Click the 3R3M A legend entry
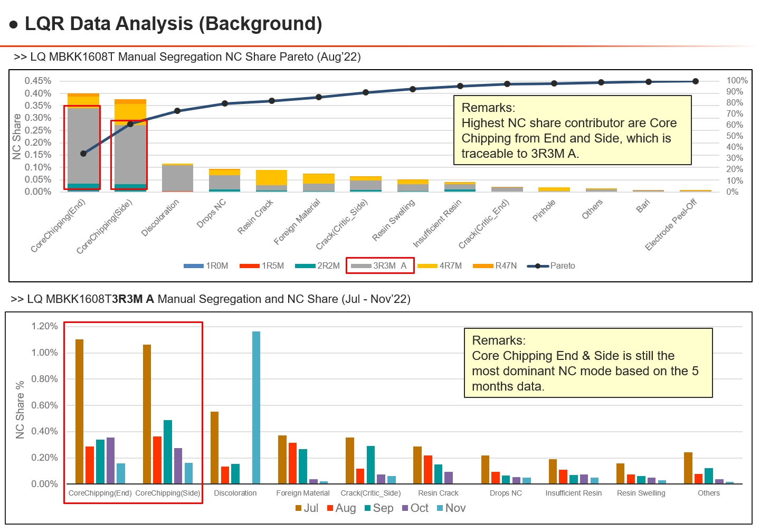This screenshot has height=532, width=760. tap(379, 266)
